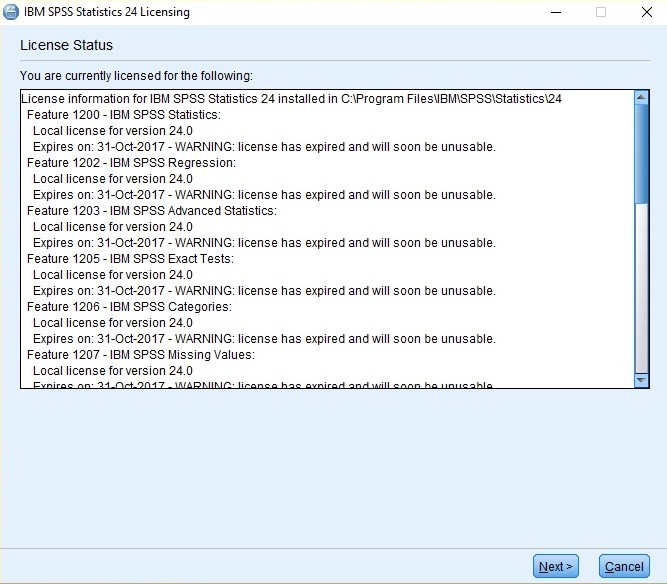Click the 'Feature 1203 - IBM SPSS Advanced Statistics:' line
Screen dimensions: 667x584
coord(151,211)
